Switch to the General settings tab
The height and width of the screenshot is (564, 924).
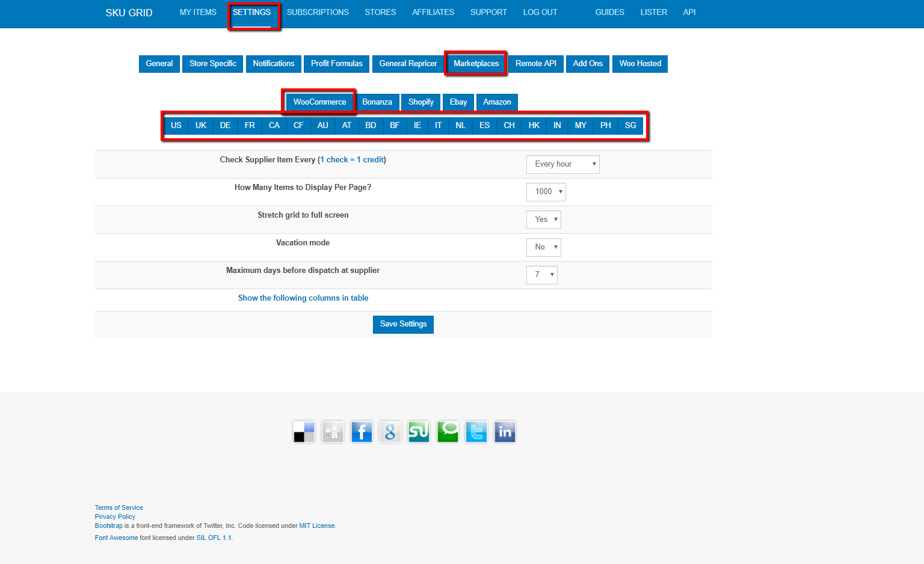[159, 64]
